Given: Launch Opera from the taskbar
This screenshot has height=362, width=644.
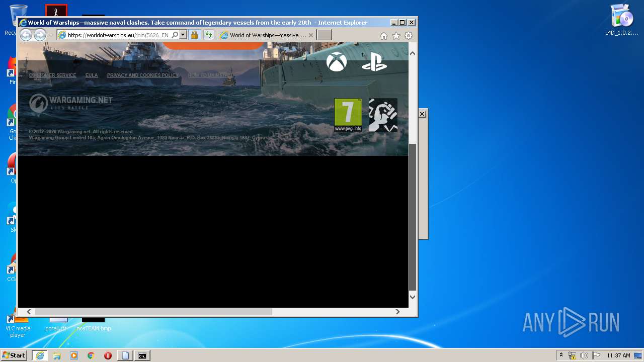Looking at the screenshot, I should [108, 355].
